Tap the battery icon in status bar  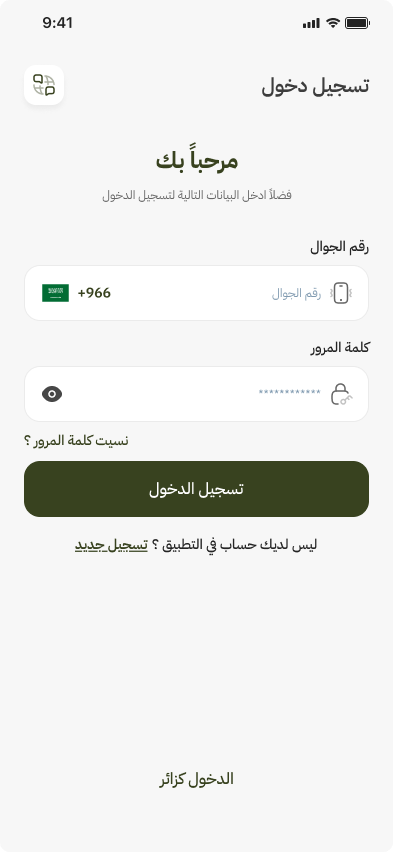[357, 23]
